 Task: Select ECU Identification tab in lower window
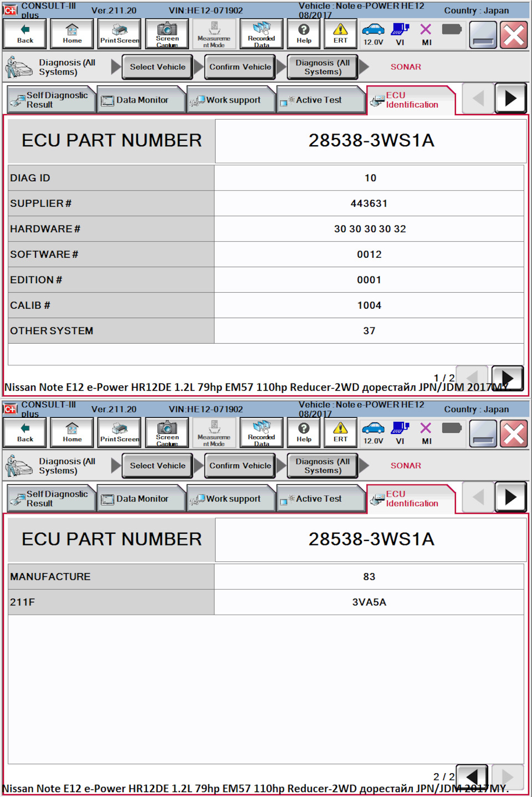(x=411, y=499)
